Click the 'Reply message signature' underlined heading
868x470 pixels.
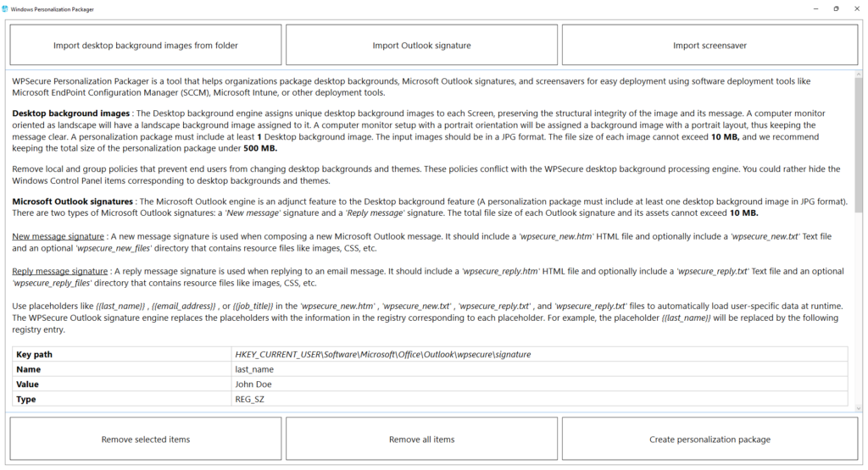tap(60, 271)
